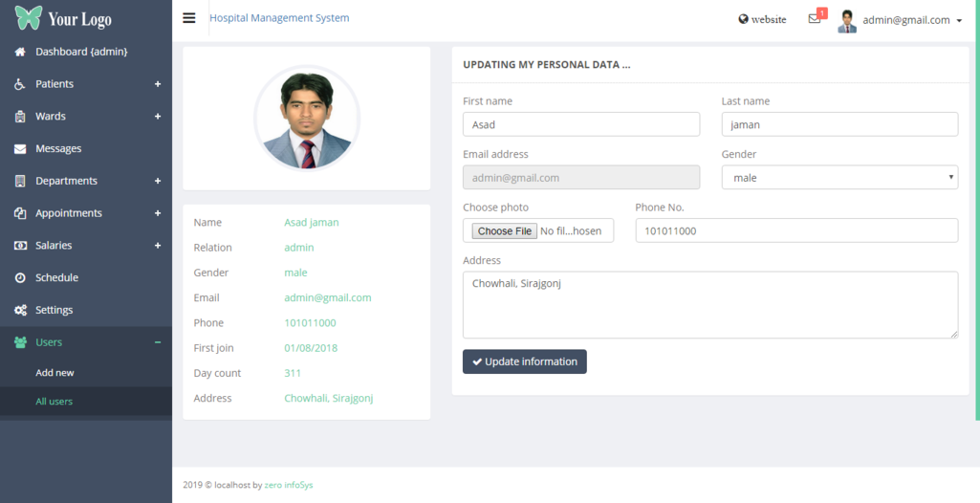Viewport: 980px width, 503px height.
Task: Click the globe icon beside website
Action: (x=743, y=19)
